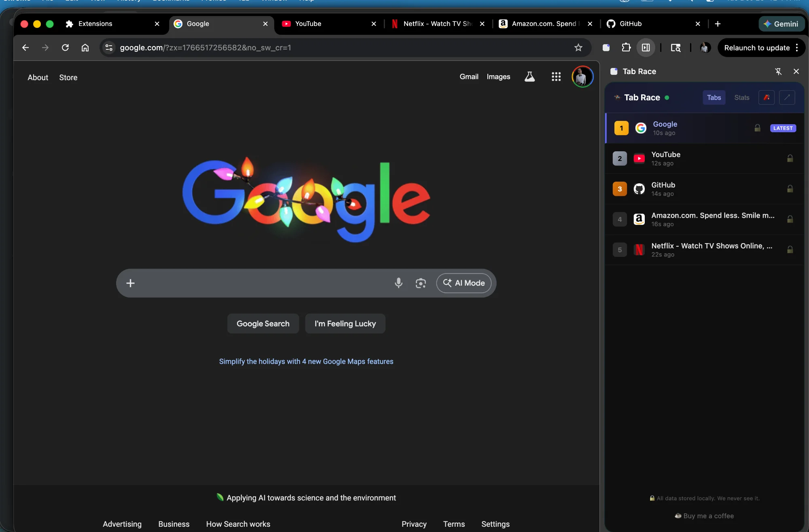Click the I'm Feeling Lucky button

(x=345, y=323)
